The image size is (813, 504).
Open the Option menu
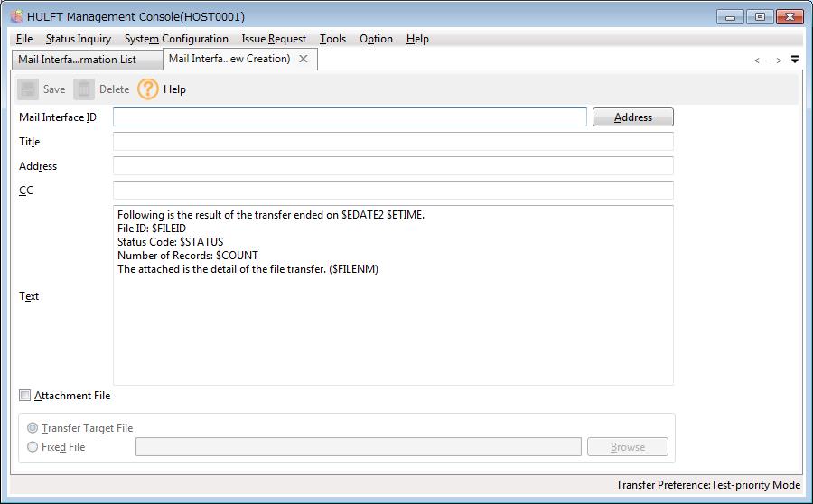point(376,39)
